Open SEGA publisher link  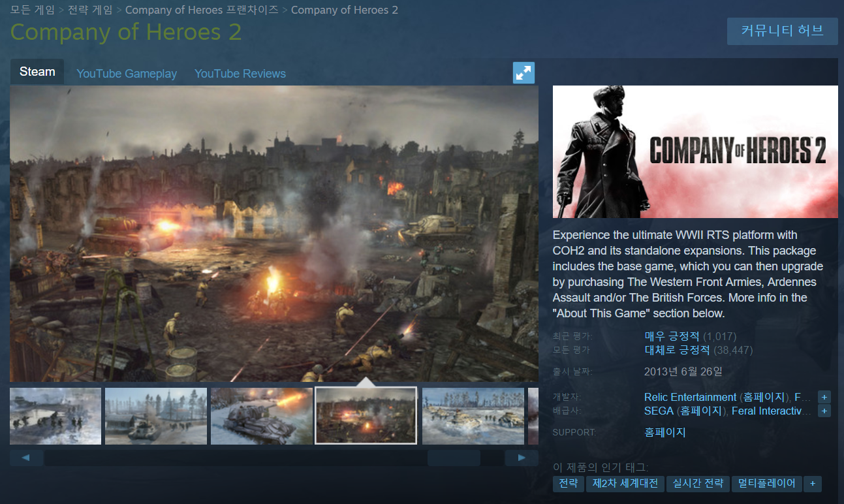[x=659, y=411]
